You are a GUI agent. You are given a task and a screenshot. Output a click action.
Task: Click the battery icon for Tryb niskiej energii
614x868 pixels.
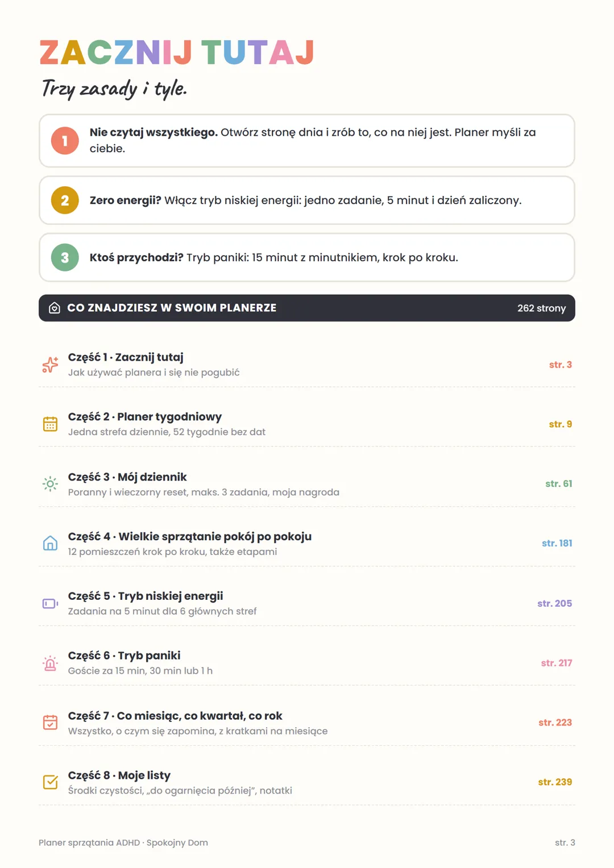(x=50, y=603)
